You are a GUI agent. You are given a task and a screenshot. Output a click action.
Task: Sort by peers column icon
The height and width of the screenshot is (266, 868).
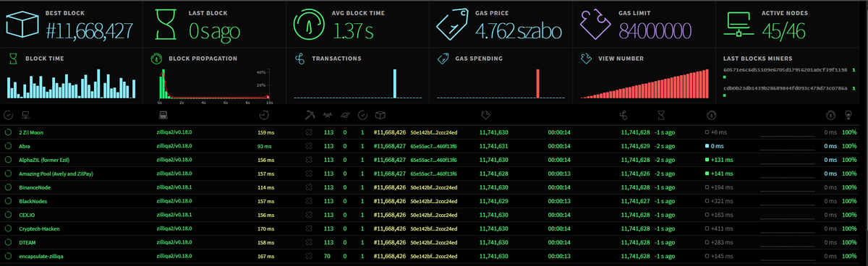click(327, 114)
